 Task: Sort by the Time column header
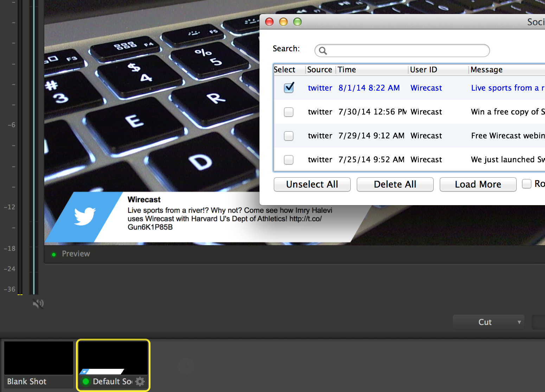(x=372, y=70)
